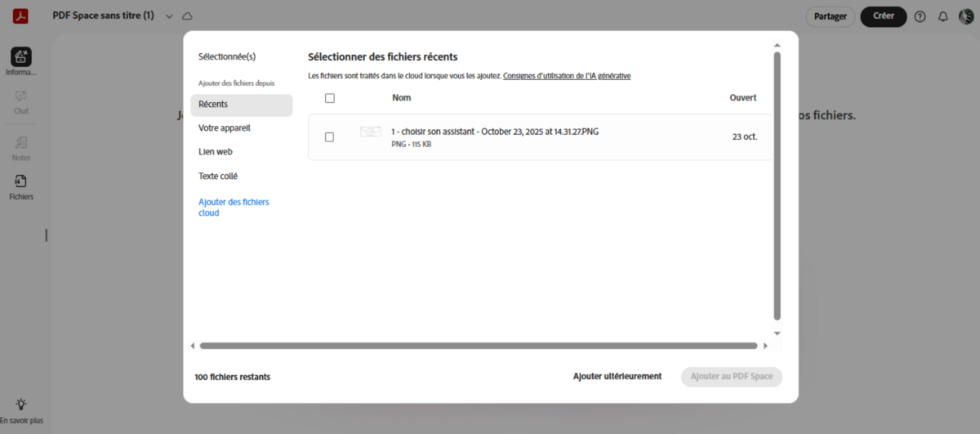980x434 pixels.
Task: Click the scroll right arrow in dialog
Action: 765,346
